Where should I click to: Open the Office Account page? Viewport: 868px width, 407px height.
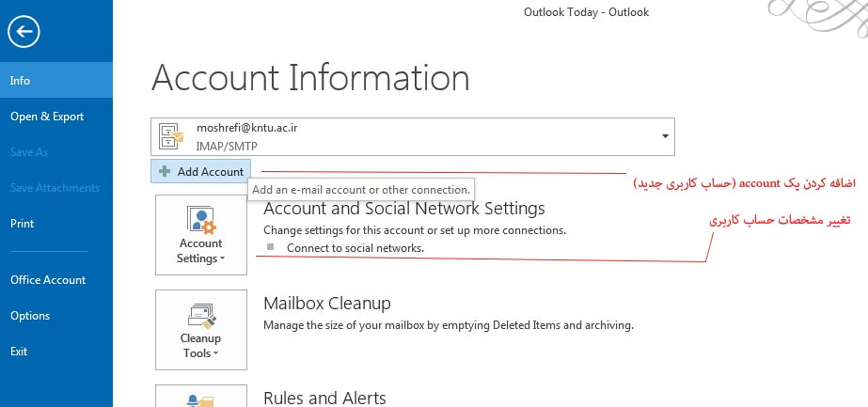tap(48, 280)
